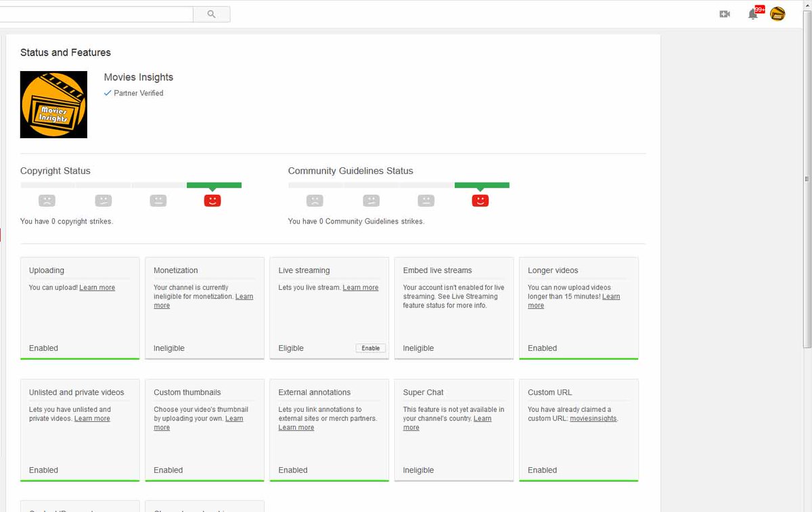This screenshot has height=512, width=812.
Task: Click the second gray face under Copyright Status
Action: tap(103, 200)
